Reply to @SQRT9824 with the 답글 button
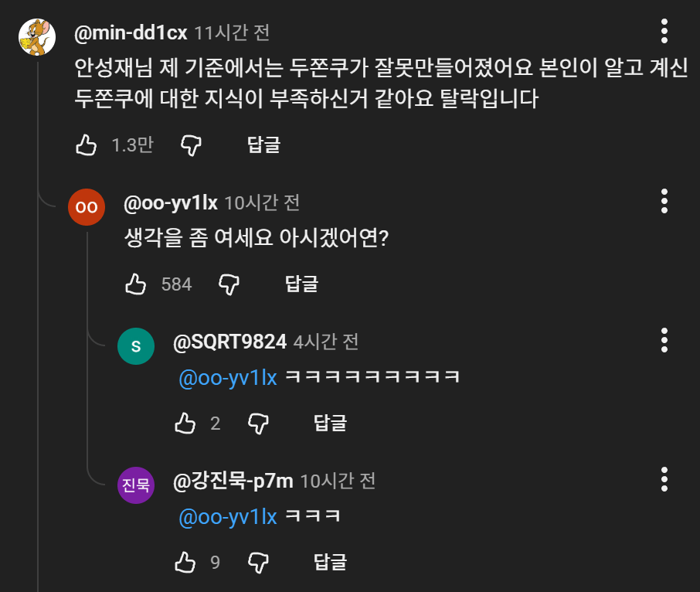 [330, 423]
